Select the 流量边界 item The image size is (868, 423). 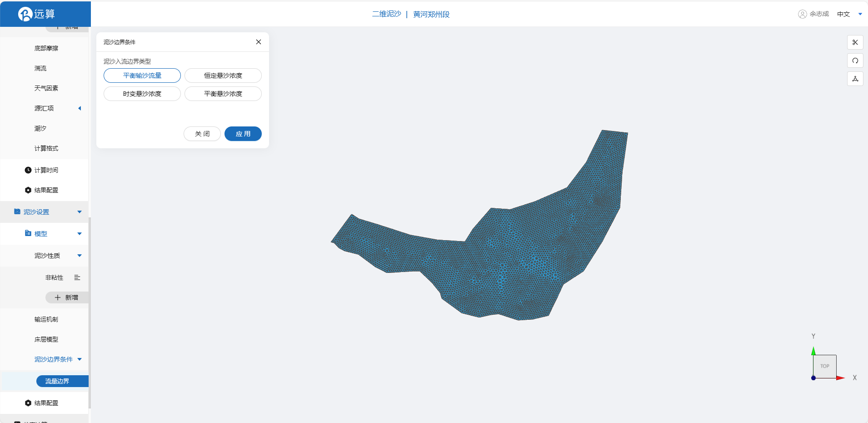point(62,381)
